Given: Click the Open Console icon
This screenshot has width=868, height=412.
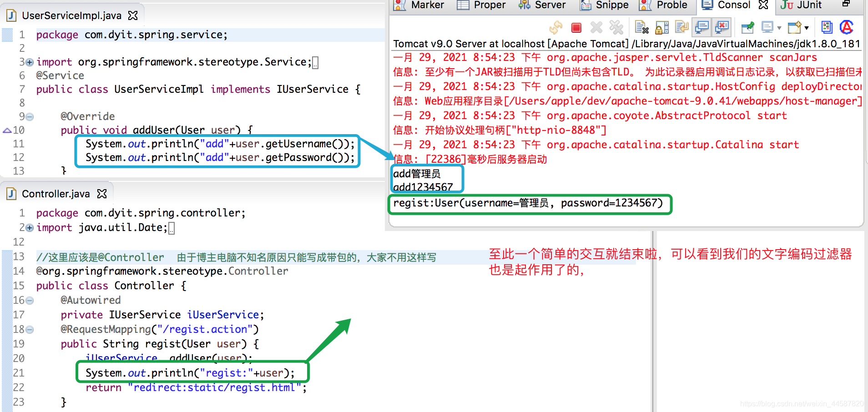Looking at the screenshot, I should click(x=795, y=28).
